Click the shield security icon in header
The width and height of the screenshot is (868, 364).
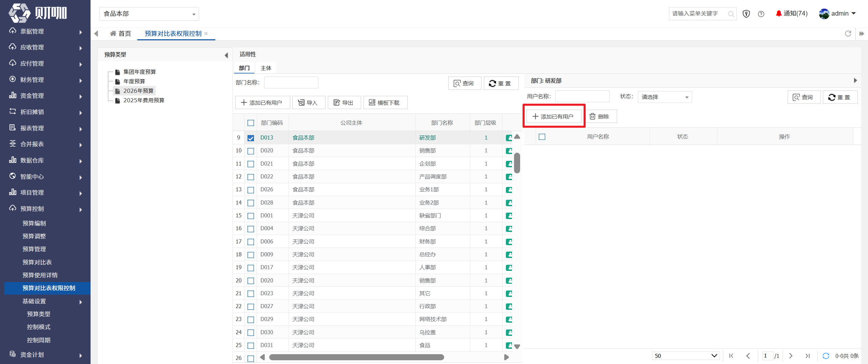tap(746, 14)
